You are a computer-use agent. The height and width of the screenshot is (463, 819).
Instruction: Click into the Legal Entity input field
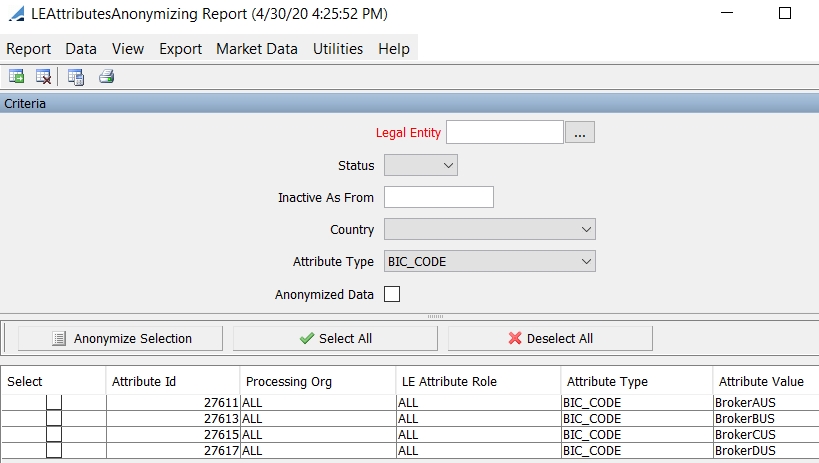[505, 132]
